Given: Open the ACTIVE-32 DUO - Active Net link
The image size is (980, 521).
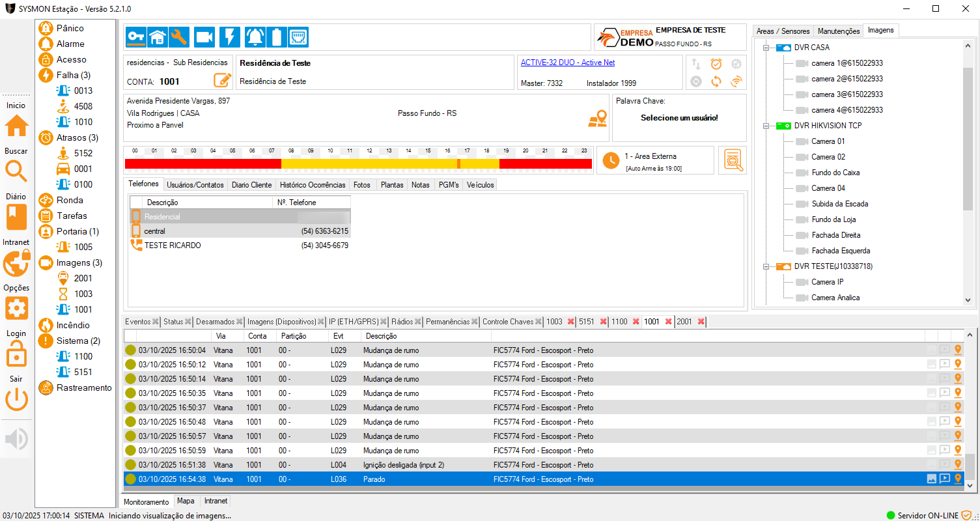Looking at the screenshot, I should [567, 63].
